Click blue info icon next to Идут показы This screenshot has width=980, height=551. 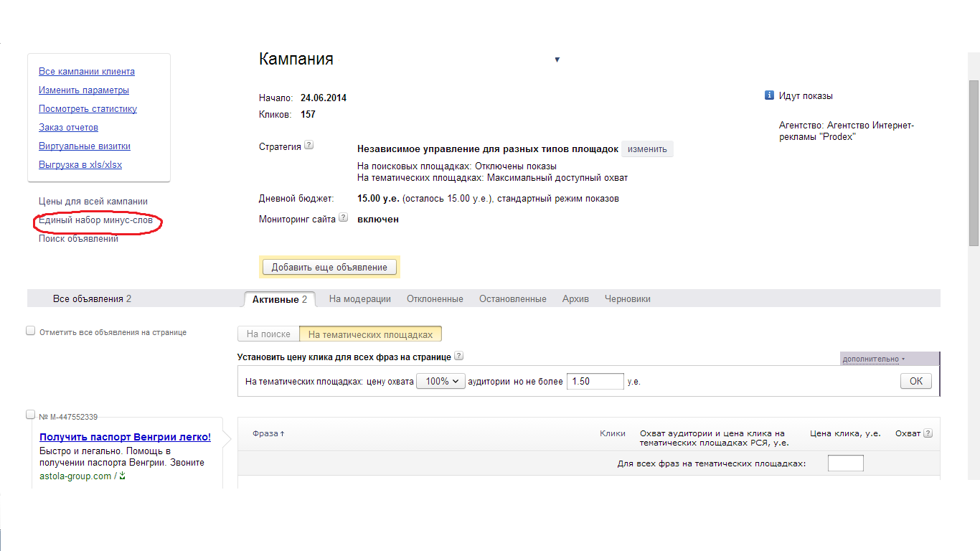tap(769, 95)
